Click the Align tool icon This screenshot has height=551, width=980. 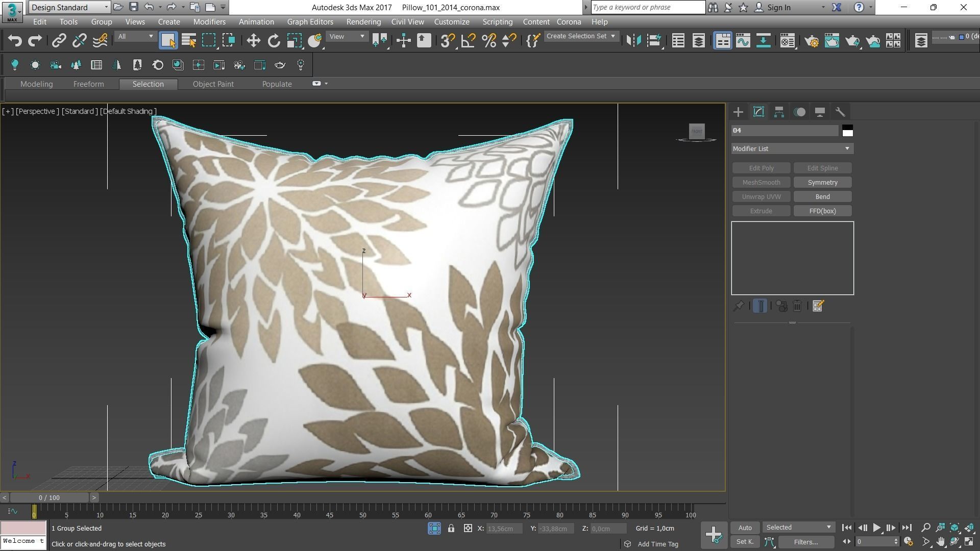pyautogui.click(x=654, y=41)
